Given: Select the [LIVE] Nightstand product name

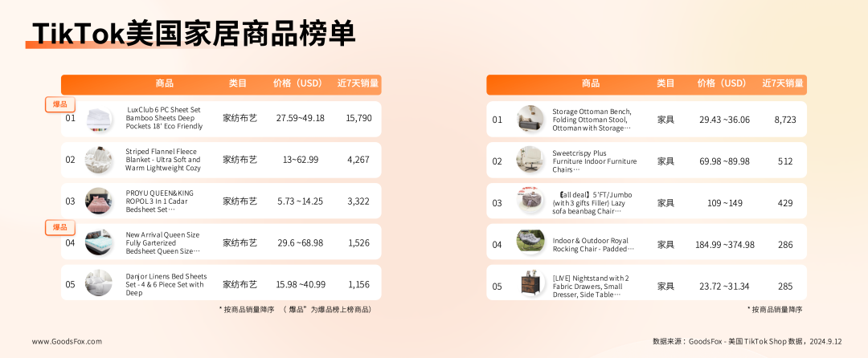Looking at the screenshot, I should [x=591, y=287].
